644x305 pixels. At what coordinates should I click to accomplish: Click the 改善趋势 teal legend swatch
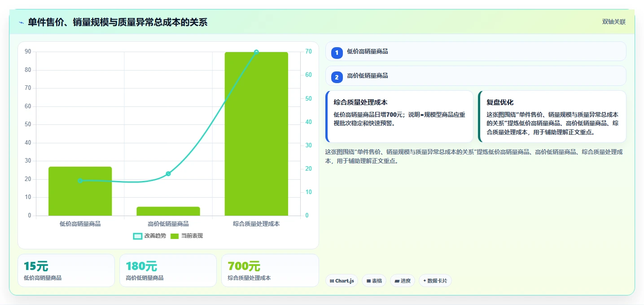[138, 236]
